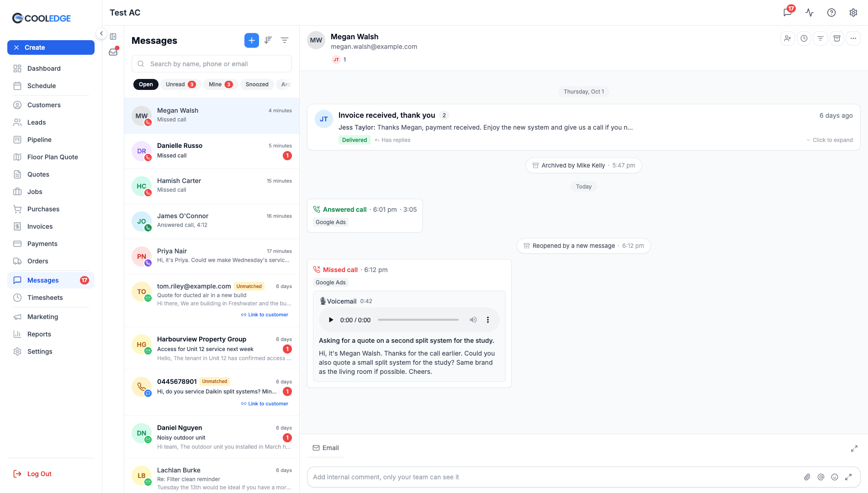The image size is (868, 493).
Task: Play the voicemail recording
Action: [331, 320]
